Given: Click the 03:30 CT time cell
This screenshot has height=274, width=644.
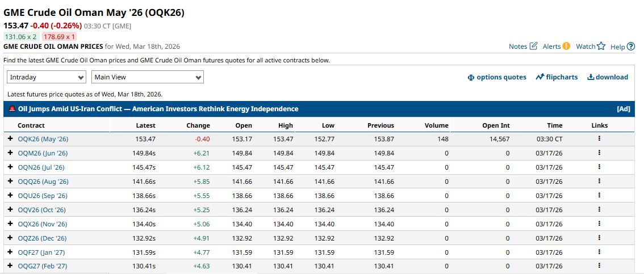Looking at the screenshot, I should pos(550,139).
